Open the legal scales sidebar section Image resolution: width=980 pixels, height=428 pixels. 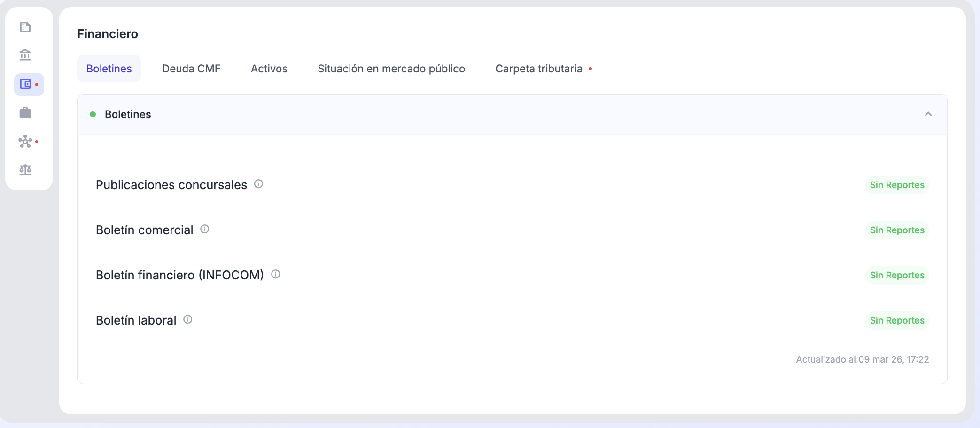(25, 170)
